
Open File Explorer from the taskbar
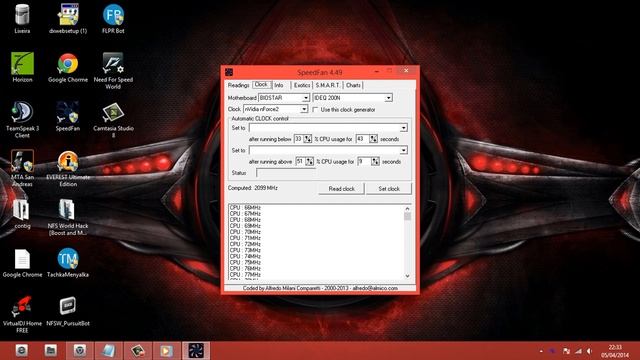tap(51, 351)
